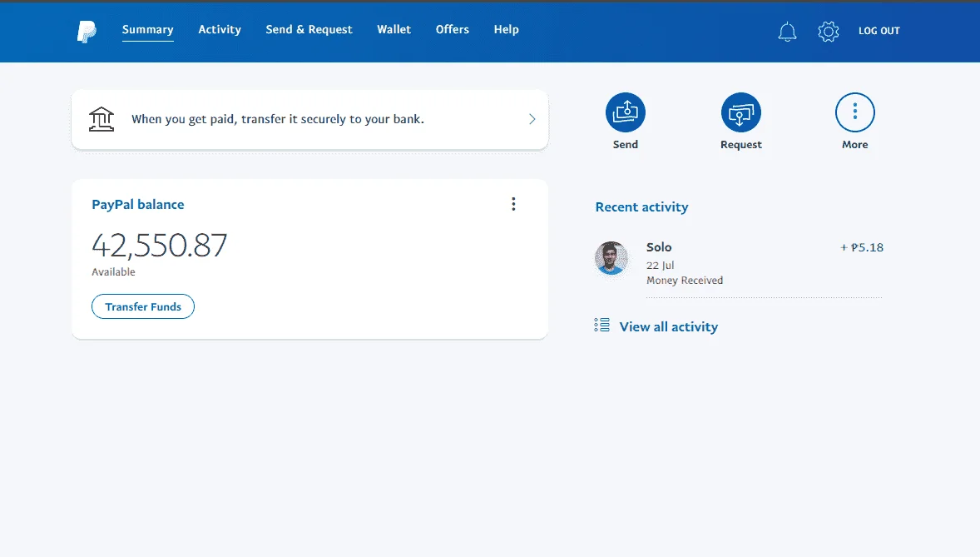Click the 42,550.87 balance amount
Image resolution: width=980 pixels, height=557 pixels.
[160, 246]
